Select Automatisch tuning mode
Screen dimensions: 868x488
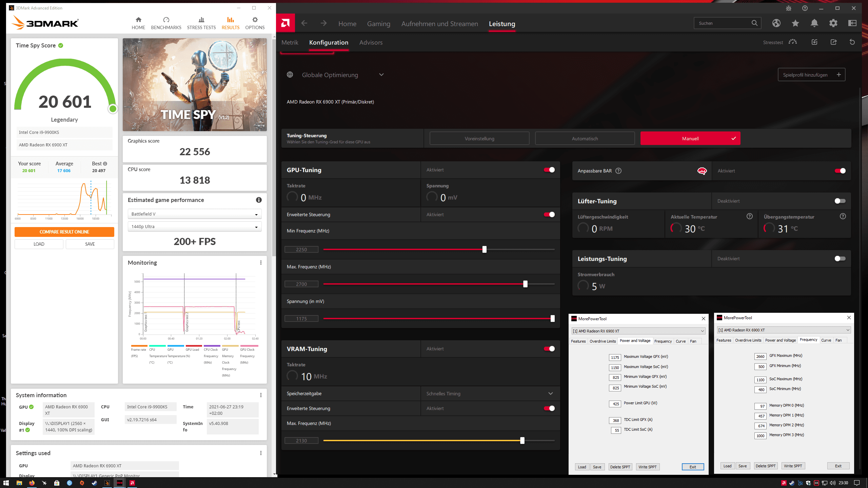coord(585,138)
